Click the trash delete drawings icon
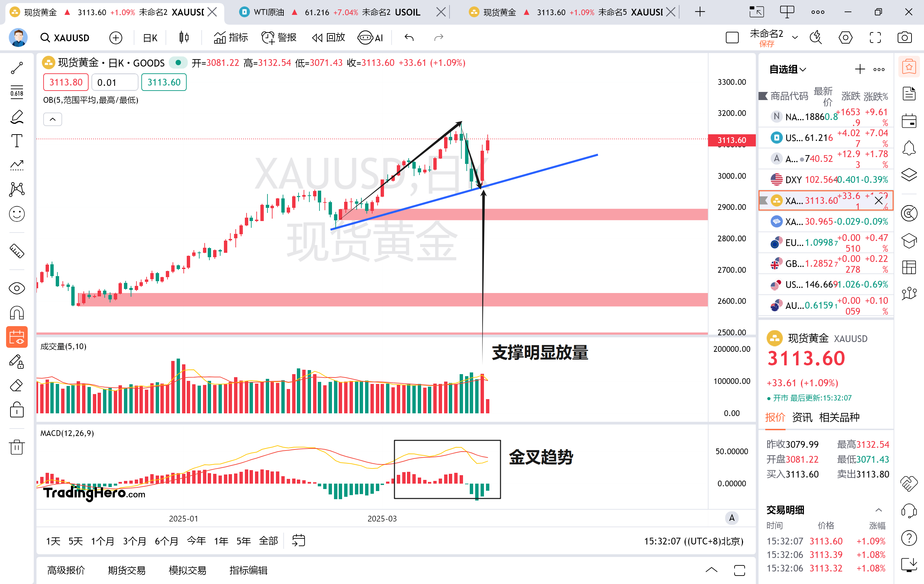This screenshot has height=584, width=924. point(17,447)
